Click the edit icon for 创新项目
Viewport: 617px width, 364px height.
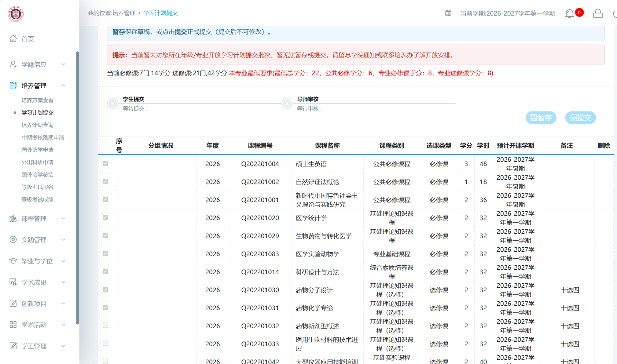pos(13,303)
